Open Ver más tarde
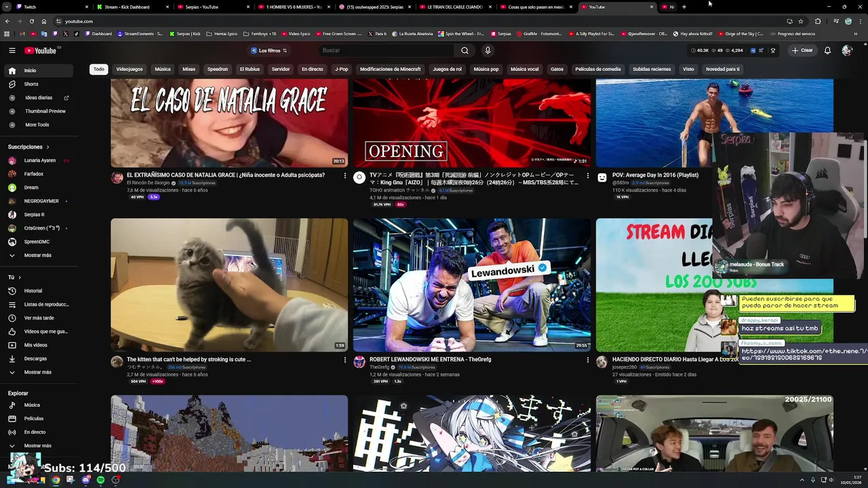 38,318
